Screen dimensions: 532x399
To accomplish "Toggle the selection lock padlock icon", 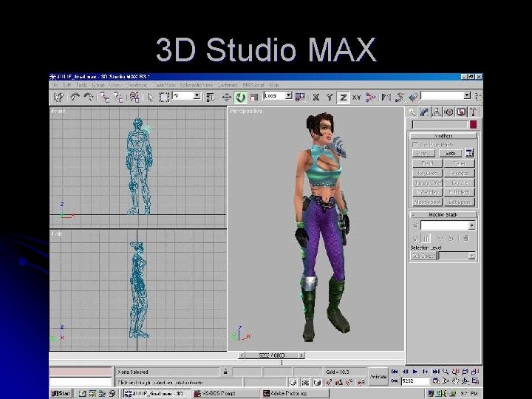I will pyautogui.click(x=225, y=372).
